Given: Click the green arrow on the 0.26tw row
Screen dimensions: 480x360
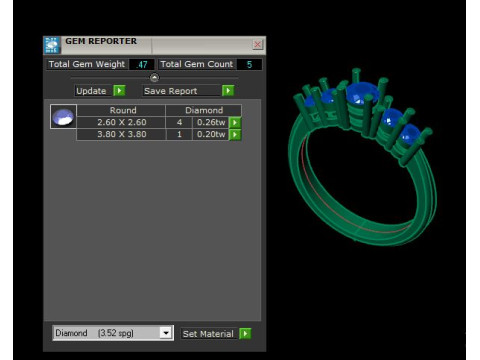Looking at the screenshot, I should pyautogui.click(x=235, y=122).
